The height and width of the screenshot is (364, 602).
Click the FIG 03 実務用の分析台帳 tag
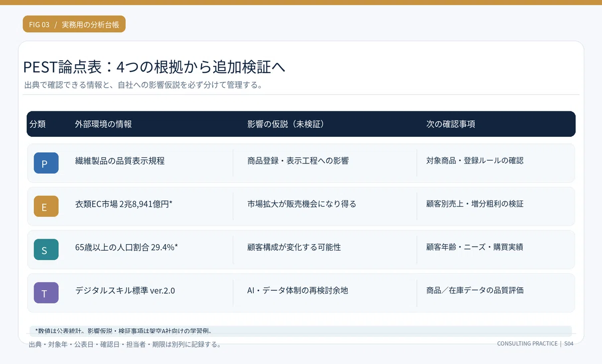pyautogui.click(x=74, y=25)
